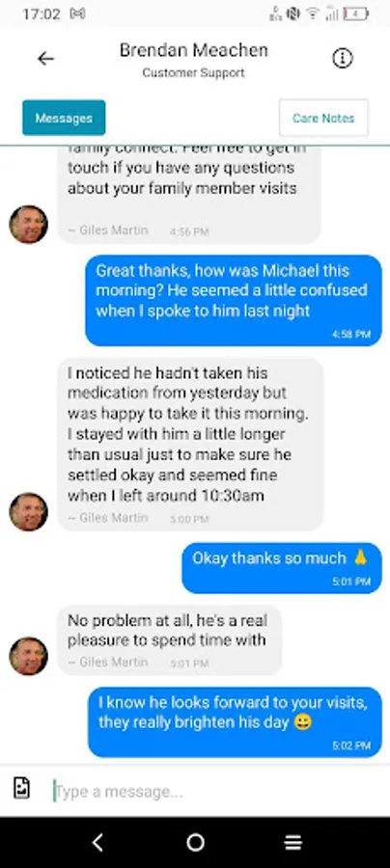Tap the 'No problem at all' message bubble

click(170, 639)
